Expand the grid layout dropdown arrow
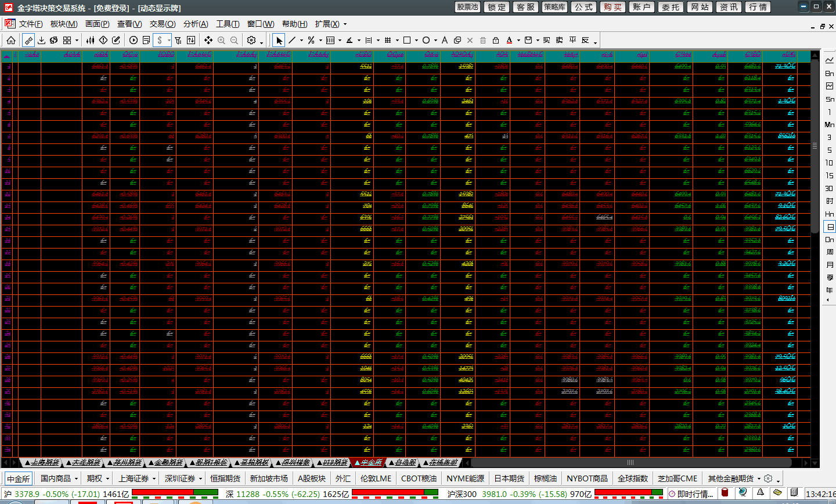 click(77, 41)
